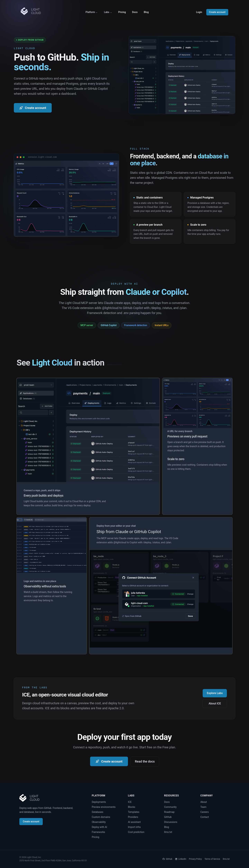This screenshot has width=249, height=868.
Task: Select Applications (4) in the gallery sidebar
Action: [36, 393]
